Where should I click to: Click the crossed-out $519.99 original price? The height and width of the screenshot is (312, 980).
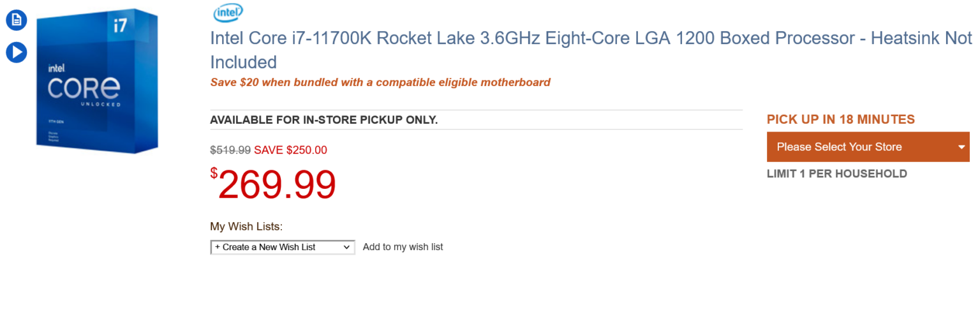pyautogui.click(x=230, y=150)
